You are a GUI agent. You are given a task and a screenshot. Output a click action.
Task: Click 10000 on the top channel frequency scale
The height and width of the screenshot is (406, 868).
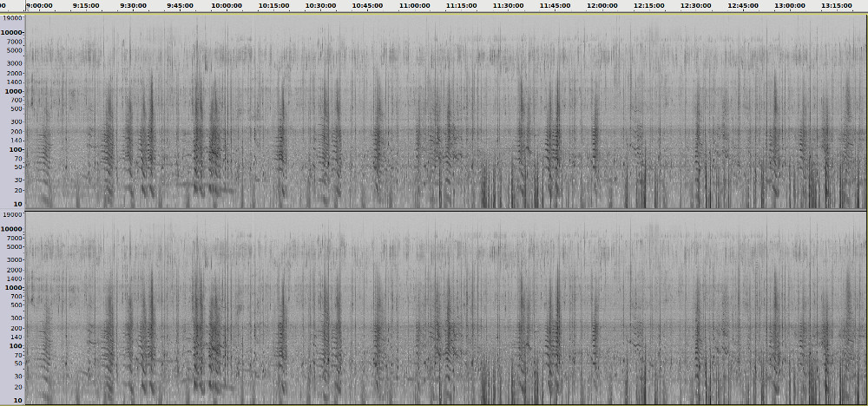(12, 32)
